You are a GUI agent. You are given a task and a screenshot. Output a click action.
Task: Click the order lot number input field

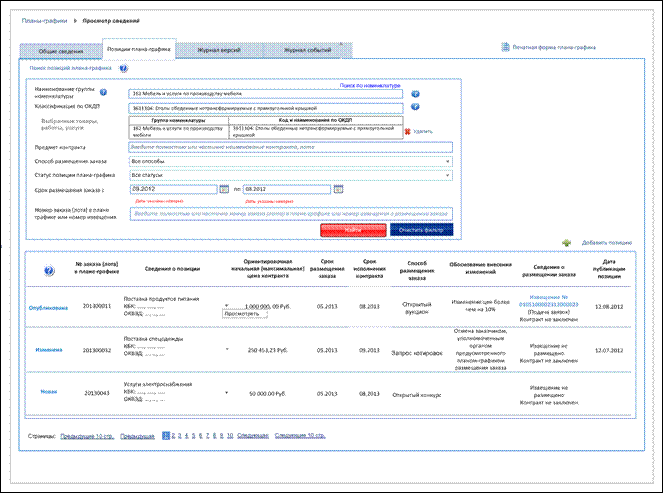click(x=291, y=214)
